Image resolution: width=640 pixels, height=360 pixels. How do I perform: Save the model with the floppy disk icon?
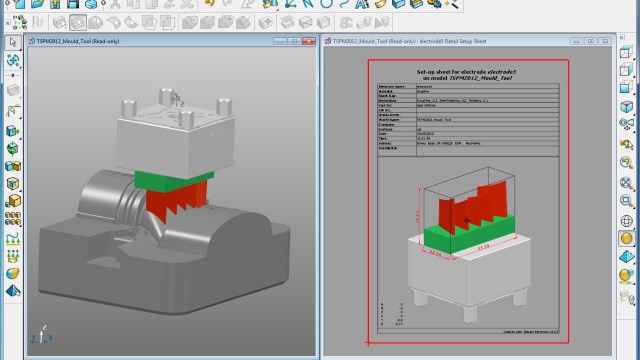pos(73,4)
